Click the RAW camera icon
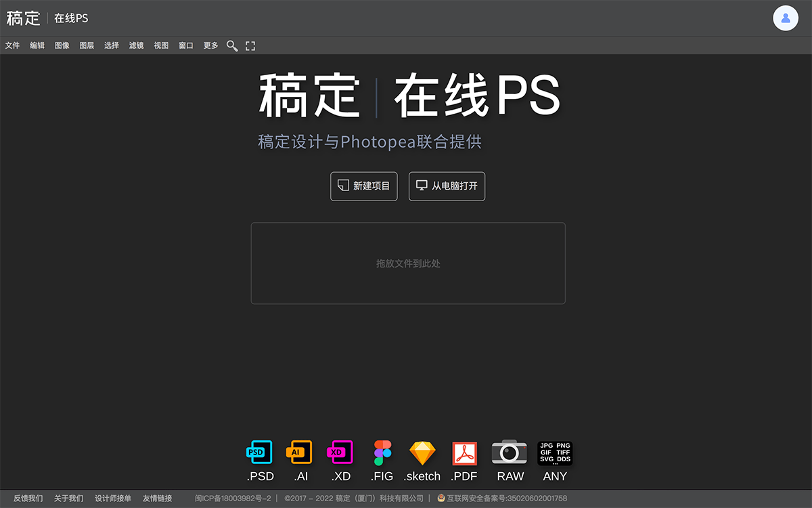The width and height of the screenshot is (812, 508). pos(510,452)
